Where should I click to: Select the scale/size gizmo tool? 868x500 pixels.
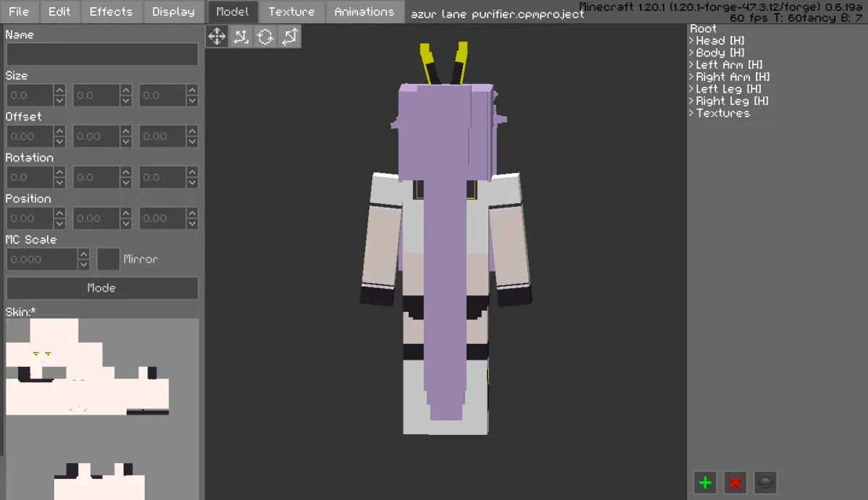pyautogui.click(x=289, y=36)
